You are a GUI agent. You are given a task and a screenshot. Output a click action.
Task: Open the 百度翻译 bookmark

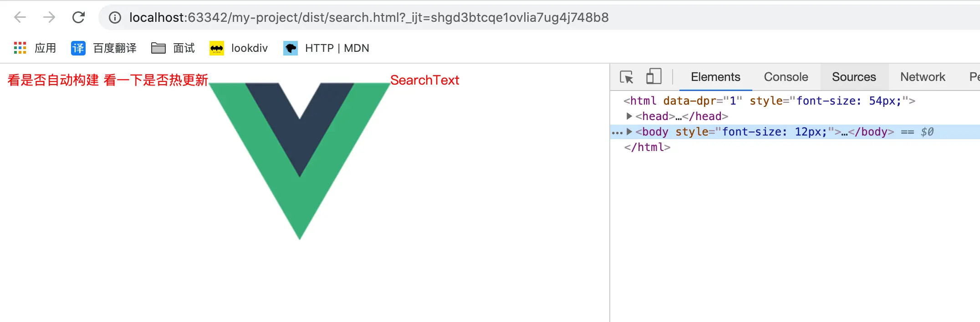coord(104,48)
